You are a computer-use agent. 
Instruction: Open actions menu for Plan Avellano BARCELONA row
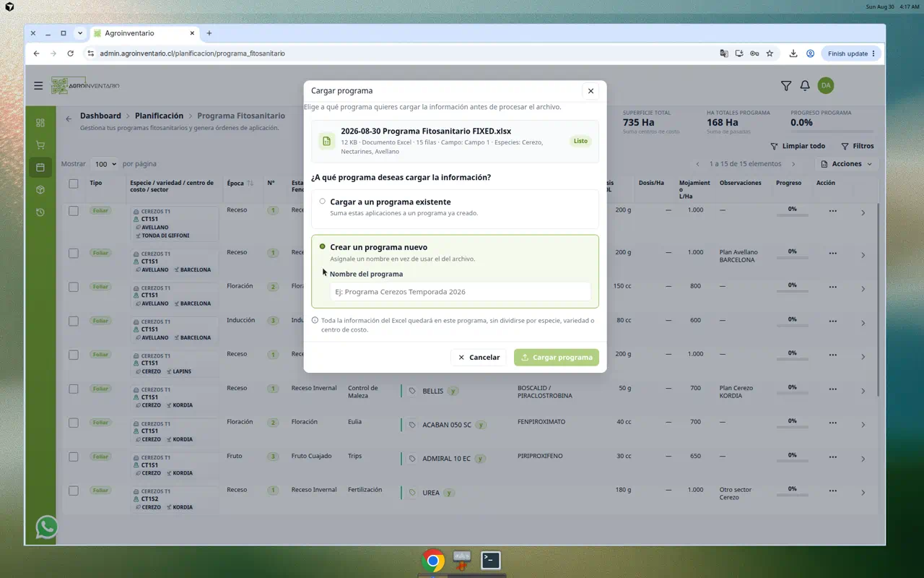[832, 254]
